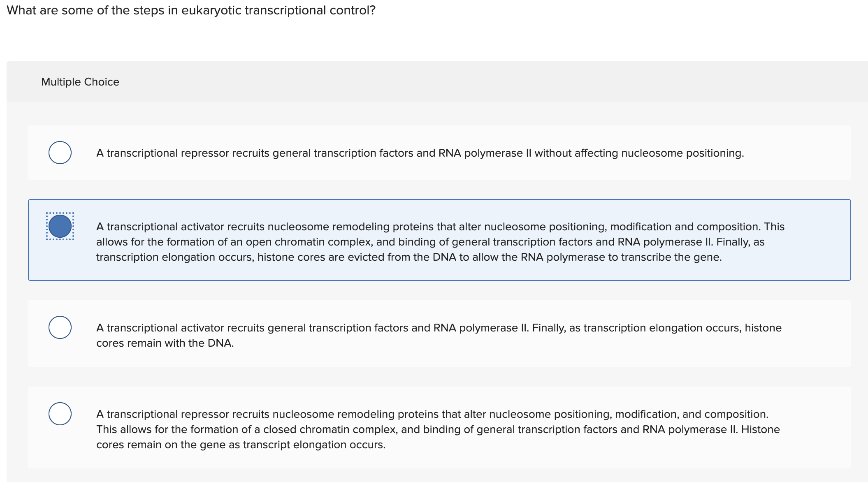The height and width of the screenshot is (482, 868).
Task: Click the first answer's repressor text
Action: point(420,153)
